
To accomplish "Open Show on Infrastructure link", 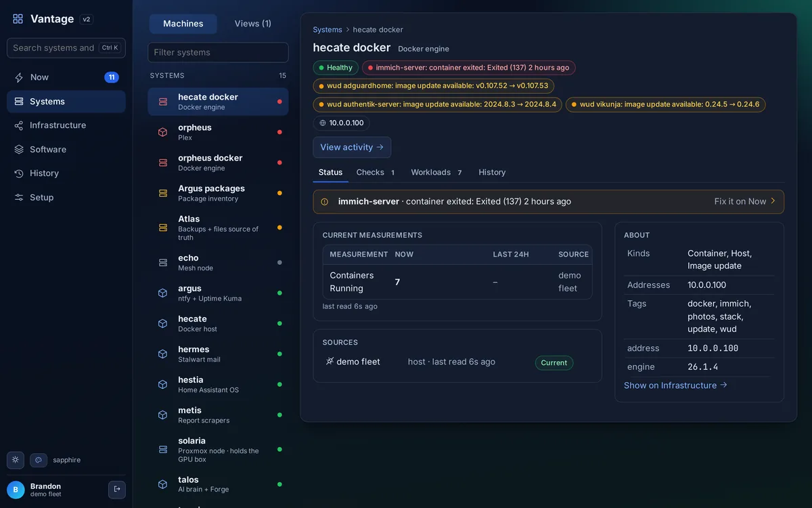I will [x=675, y=385].
